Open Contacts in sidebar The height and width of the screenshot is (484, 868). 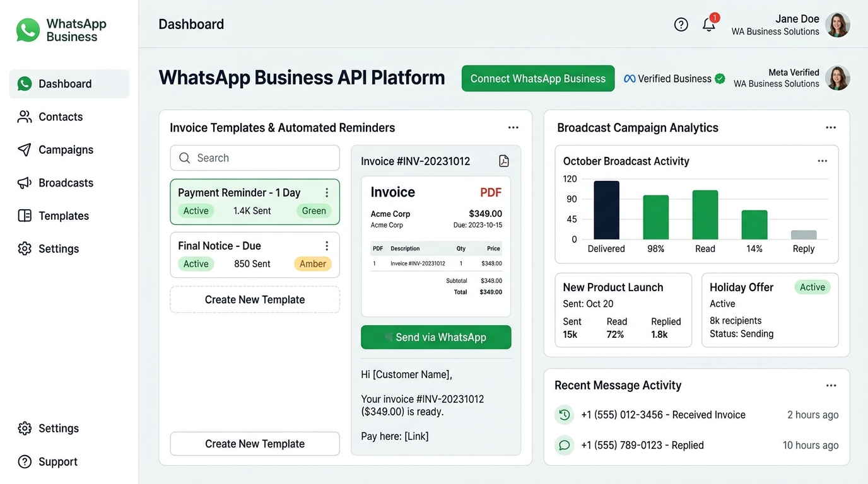click(x=69, y=117)
